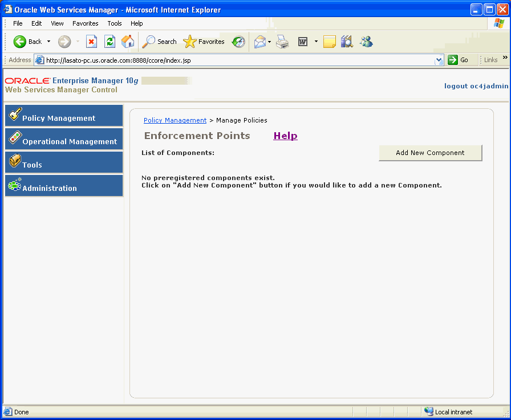Open History clock icon
The width and height of the screenshot is (511, 420).
point(238,42)
